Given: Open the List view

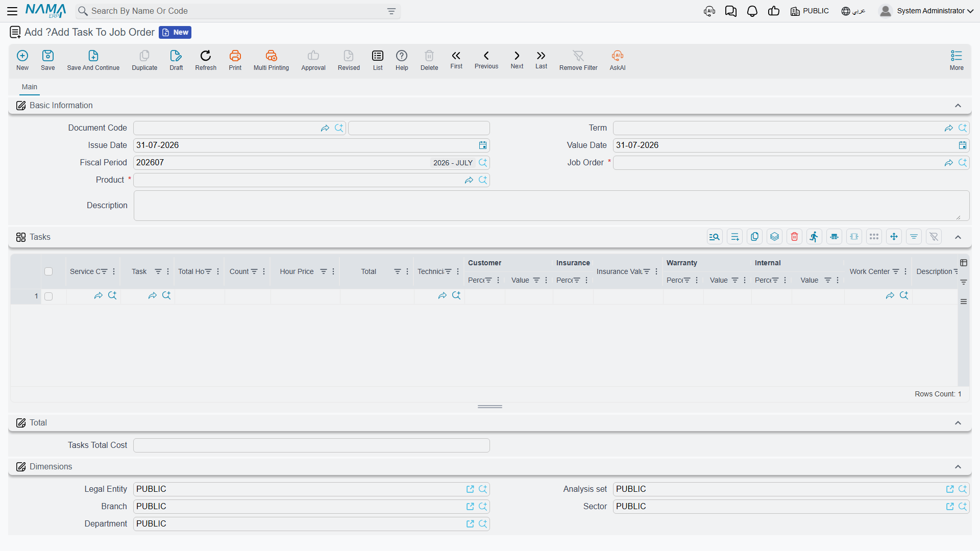Looking at the screenshot, I should tap(378, 60).
